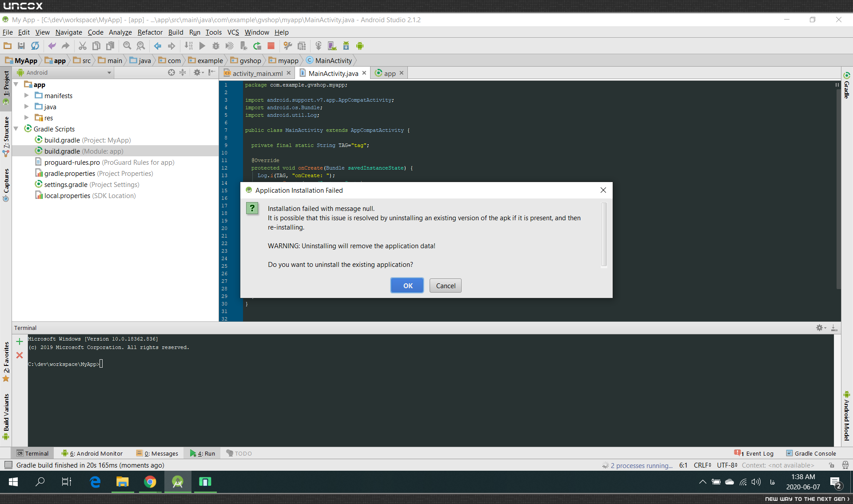Open Chrome from the Windows taskbar
Screen dimensions: 853x504
[150, 482]
